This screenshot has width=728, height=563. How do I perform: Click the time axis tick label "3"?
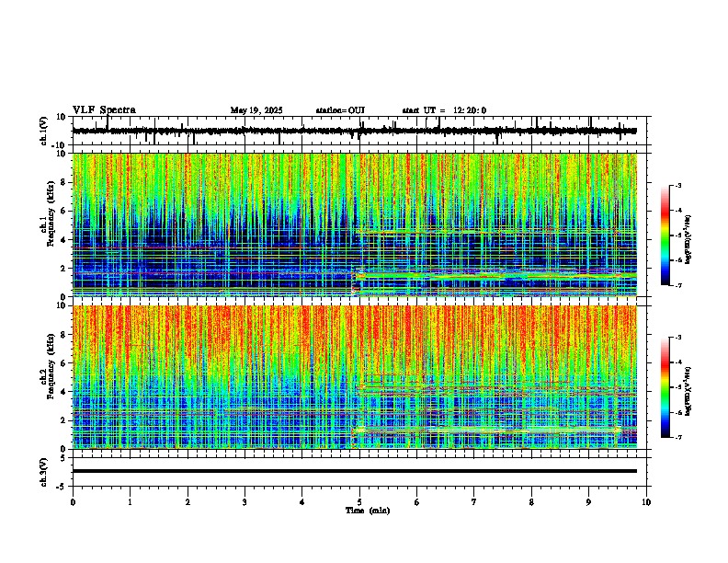click(245, 502)
